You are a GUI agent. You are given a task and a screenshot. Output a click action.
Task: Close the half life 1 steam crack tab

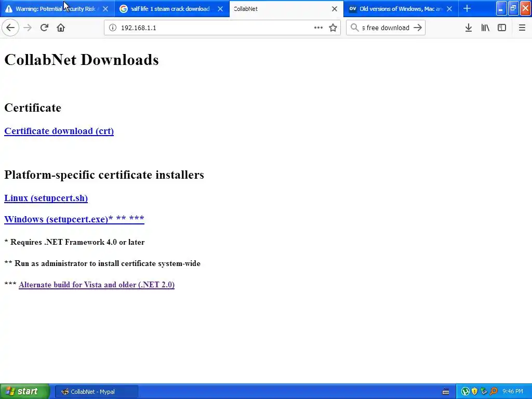(220, 9)
